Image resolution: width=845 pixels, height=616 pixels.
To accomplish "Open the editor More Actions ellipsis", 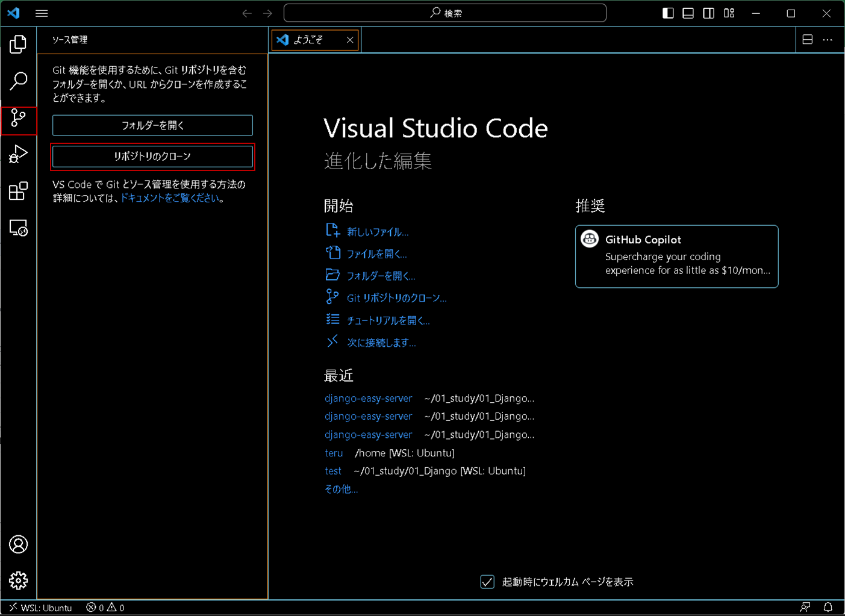I will click(828, 40).
